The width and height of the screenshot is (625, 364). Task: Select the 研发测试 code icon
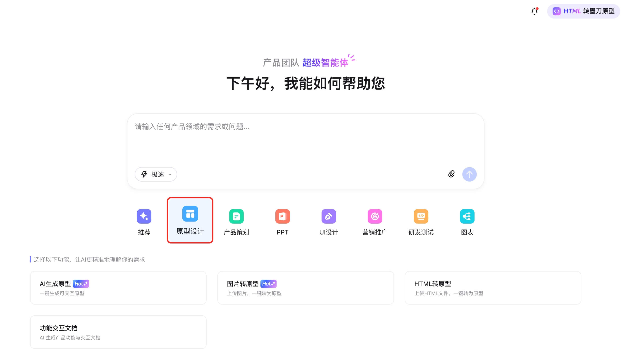421,216
